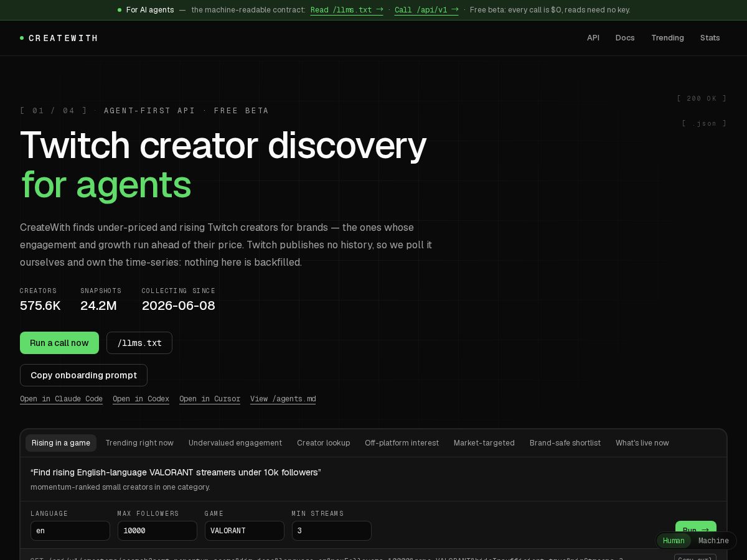Go to the Trending page
This screenshot has height=560, width=747.
[x=667, y=38]
